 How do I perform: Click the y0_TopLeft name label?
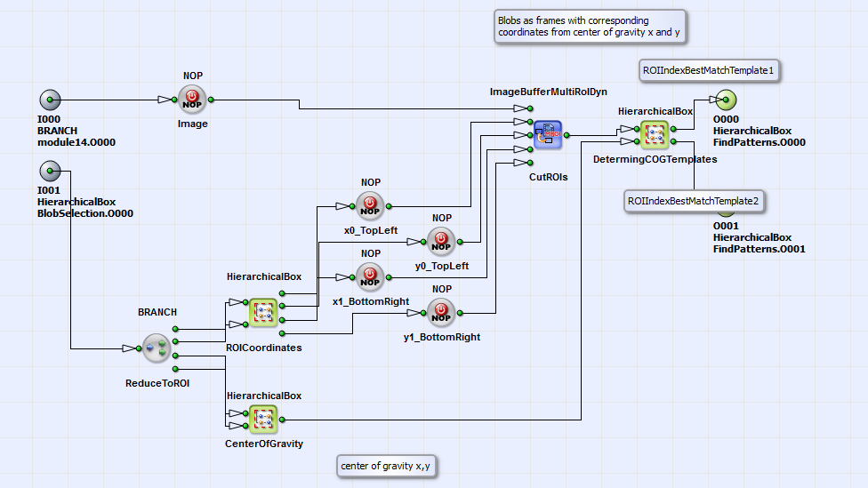click(x=442, y=266)
